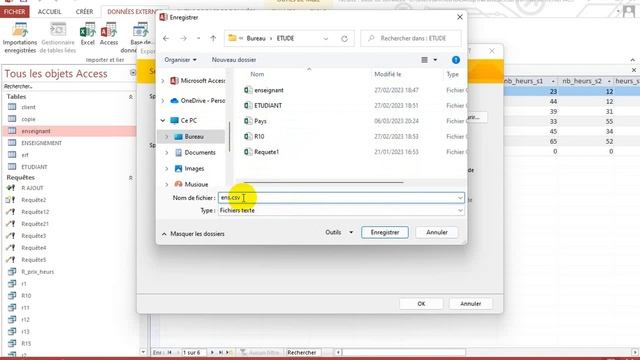Viewport: 640px width, 360px height.
Task: Open the R15 query in navigation pane
Action: pyautogui.click(x=26, y=344)
